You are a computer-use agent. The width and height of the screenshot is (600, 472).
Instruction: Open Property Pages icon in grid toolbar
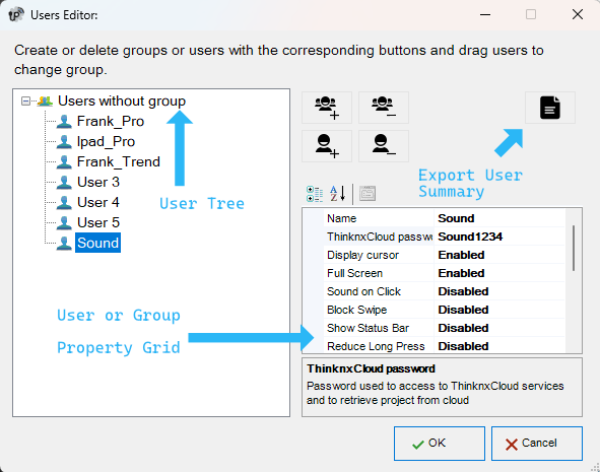coord(367,194)
